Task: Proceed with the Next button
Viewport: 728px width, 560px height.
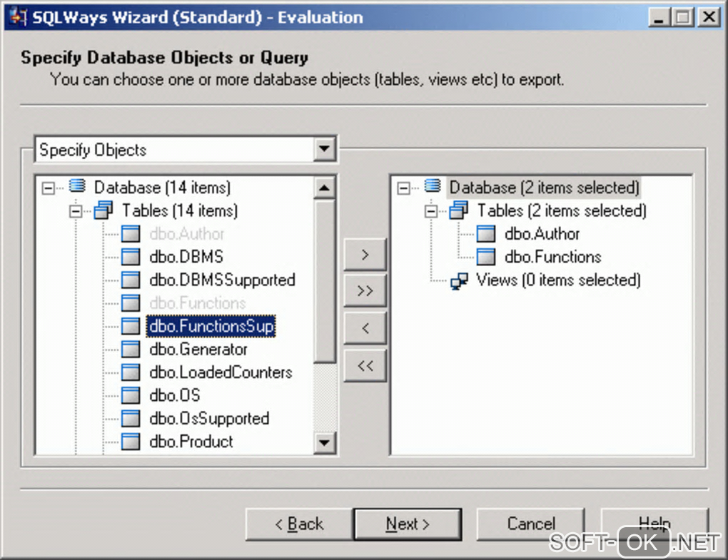Action: pyautogui.click(x=408, y=524)
